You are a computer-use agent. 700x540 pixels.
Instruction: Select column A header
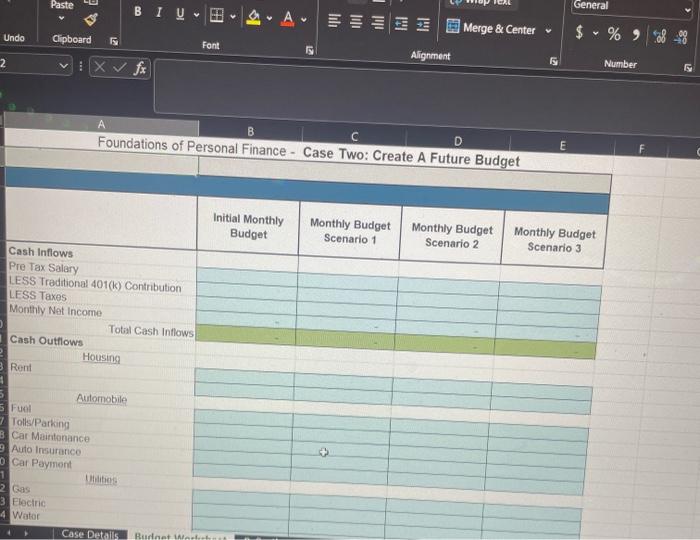pyautogui.click(x=101, y=124)
